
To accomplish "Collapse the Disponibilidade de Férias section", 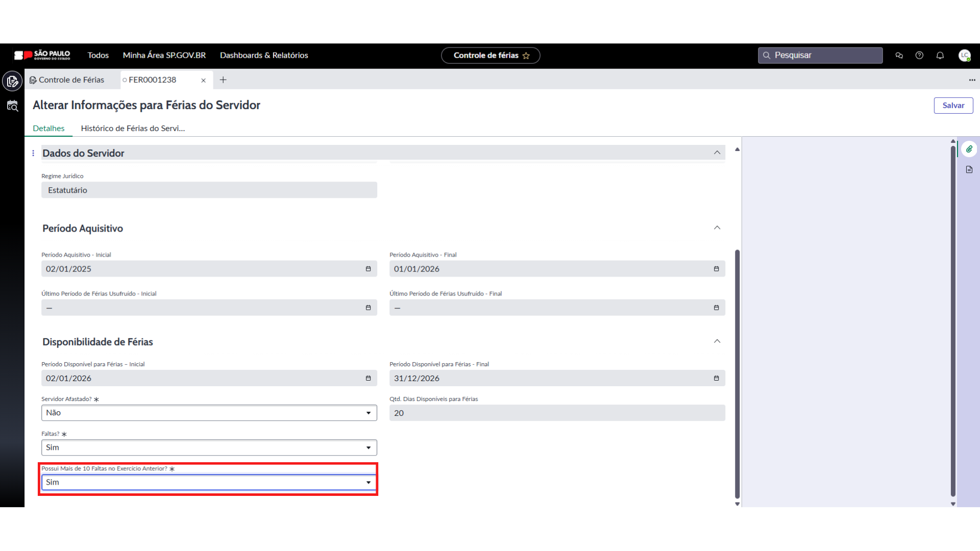I will click(x=717, y=341).
